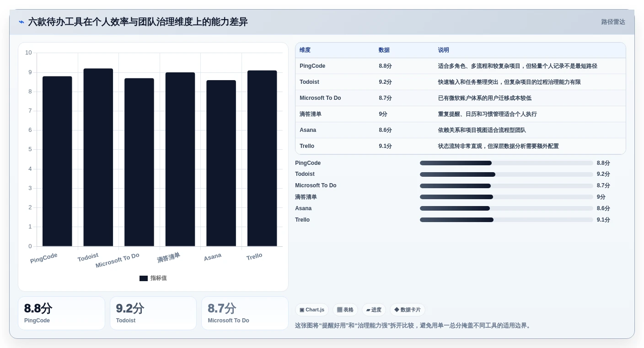The image size is (644, 348).
Task: Click the 滴答清单 progress bar
Action: [x=506, y=197]
